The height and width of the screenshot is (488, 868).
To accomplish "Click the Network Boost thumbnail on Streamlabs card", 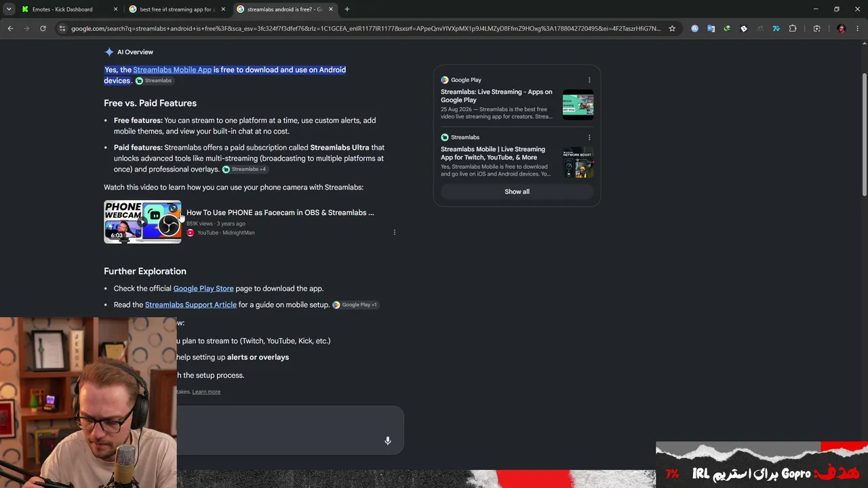I will tap(578, 162).
